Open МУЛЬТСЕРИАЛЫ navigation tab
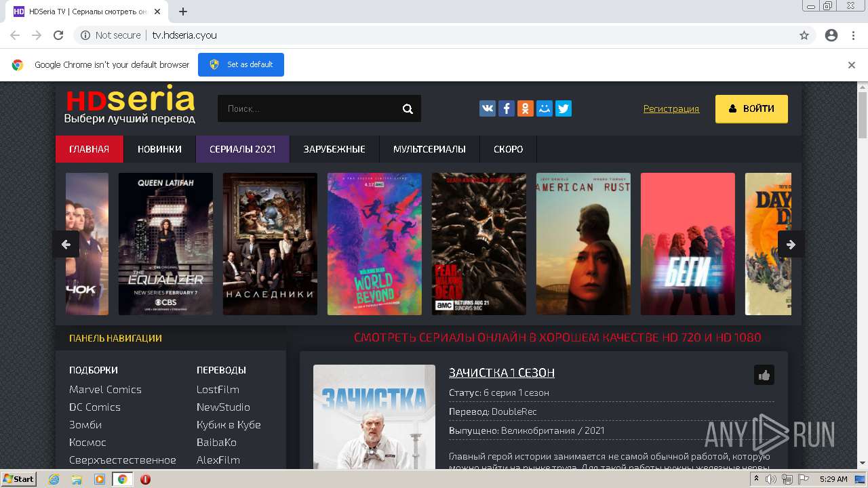Viewport: 868px width, 488px height. coord(429,149)
